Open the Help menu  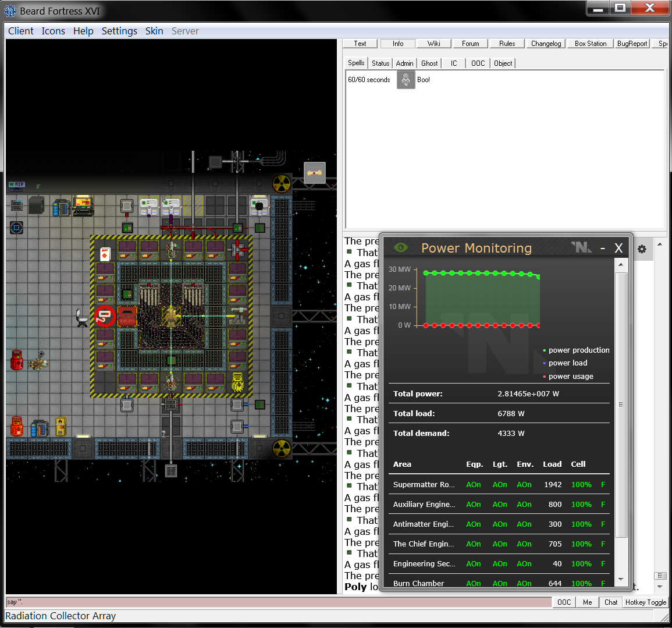tap(83, 31)
